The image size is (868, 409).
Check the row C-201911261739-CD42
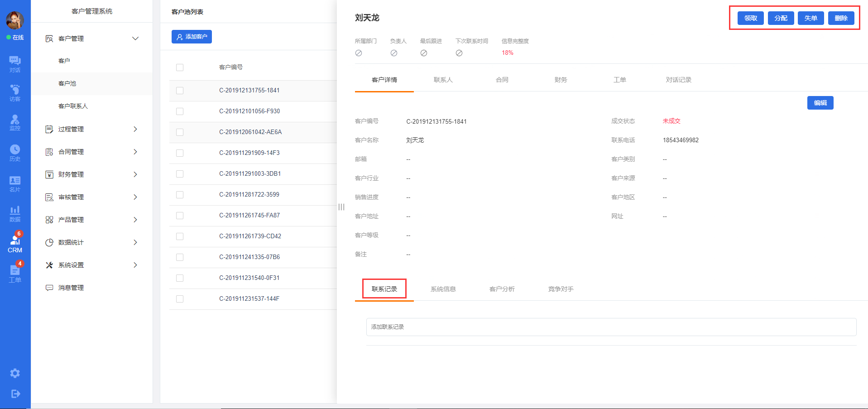pos(180,236)
